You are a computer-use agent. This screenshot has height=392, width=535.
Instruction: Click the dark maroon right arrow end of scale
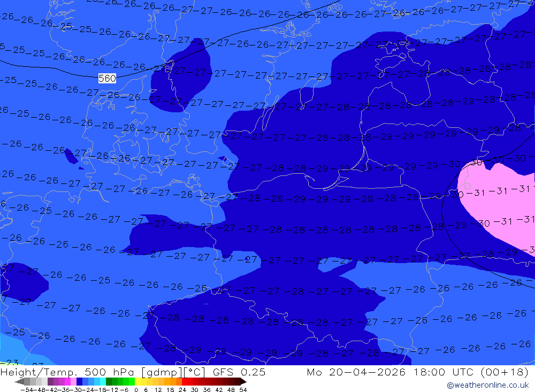click(243, 382)
